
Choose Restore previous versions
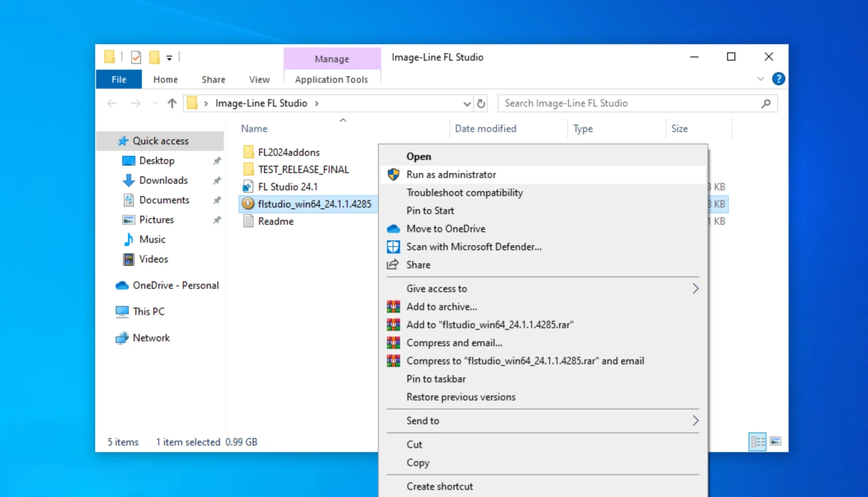[x=542, y=397]
